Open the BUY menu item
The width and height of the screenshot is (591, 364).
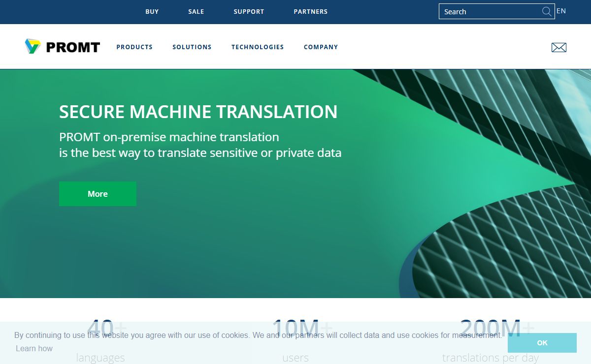152,12
